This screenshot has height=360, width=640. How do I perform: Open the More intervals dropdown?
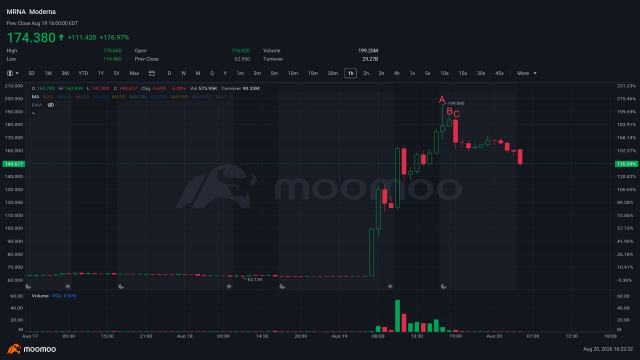pyautogui.click(x=527, y=73)
